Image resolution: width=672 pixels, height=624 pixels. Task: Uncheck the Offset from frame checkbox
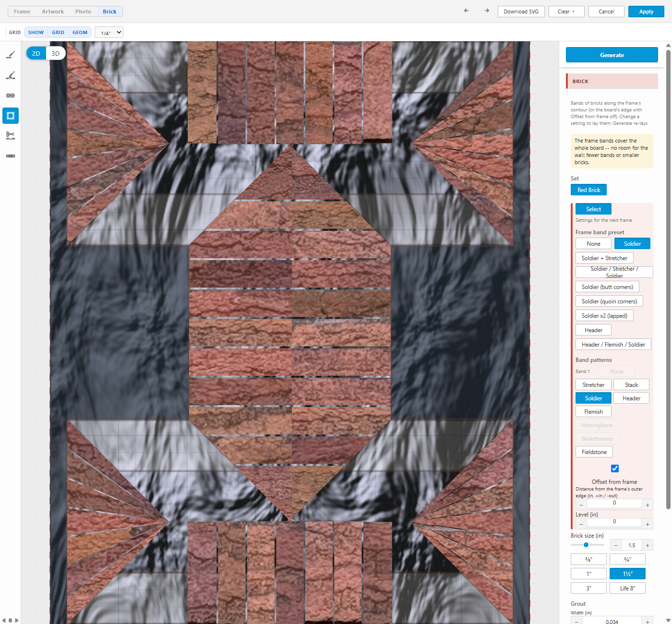pyautogui.click(x=614, y=468)
